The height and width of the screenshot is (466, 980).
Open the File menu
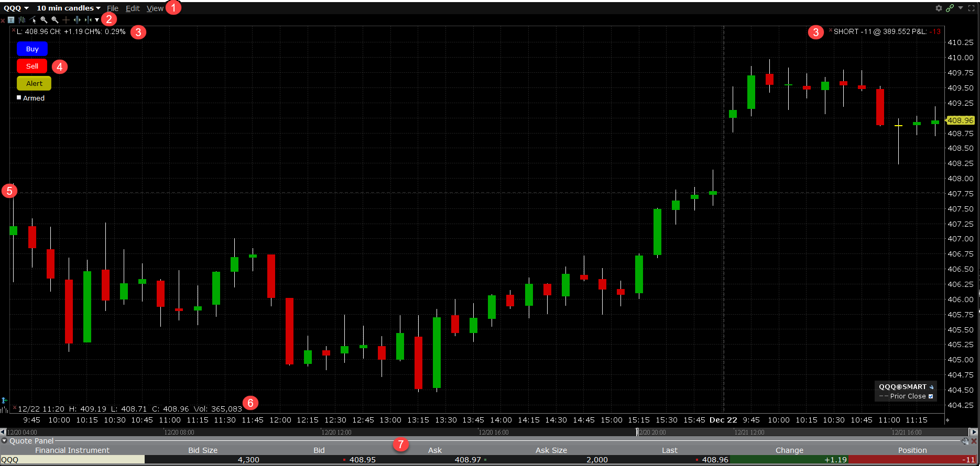tap(113, 8)
